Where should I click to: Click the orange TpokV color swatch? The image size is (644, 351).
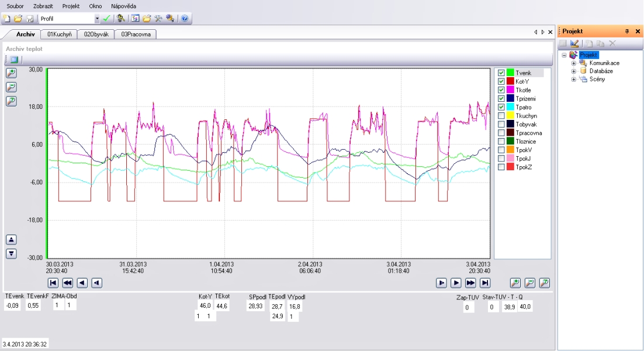pos(510,150)
